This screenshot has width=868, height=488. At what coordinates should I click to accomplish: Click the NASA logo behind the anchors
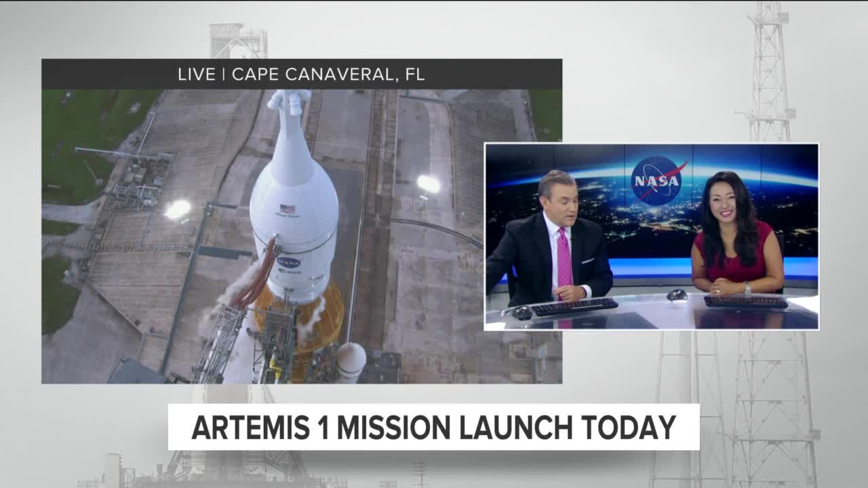pos(657,180)
